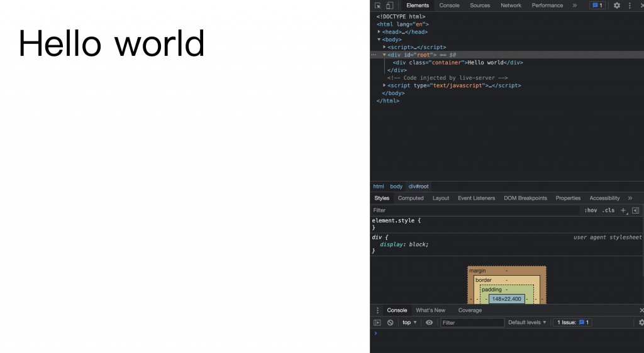This screenshot has height=353, width=644.
Task: Open the What's New drawer tab
Action: (430, 310)
